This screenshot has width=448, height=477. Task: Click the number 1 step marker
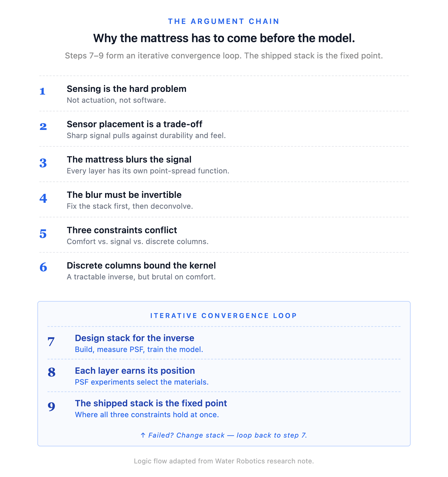coord(42,91)
